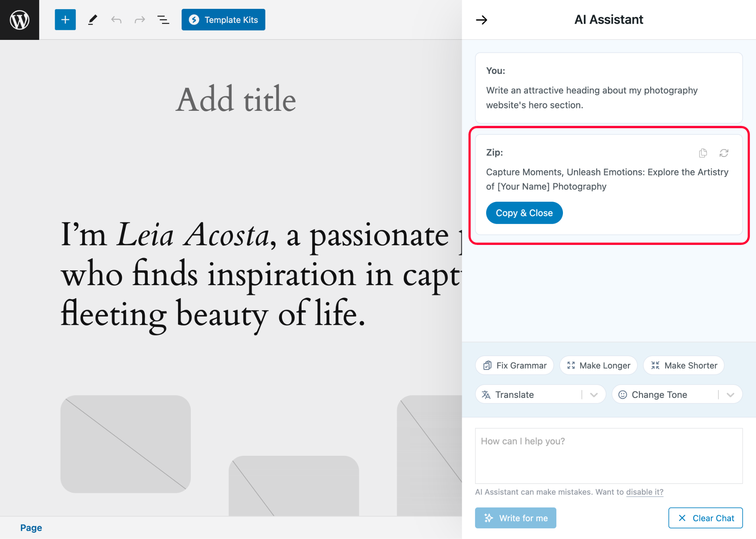Image resolution: width=756 pixels, height=539 pixels.
Task: Open the block inserter plus button
Action: tap(65, 20)
